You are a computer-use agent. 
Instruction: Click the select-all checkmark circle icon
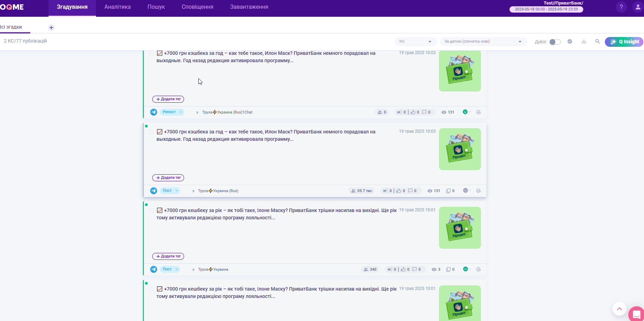(570, 42)
